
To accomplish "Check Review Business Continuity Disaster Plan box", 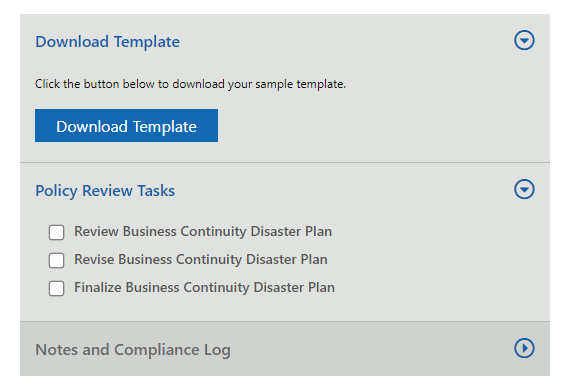I will tap(57, 232).
